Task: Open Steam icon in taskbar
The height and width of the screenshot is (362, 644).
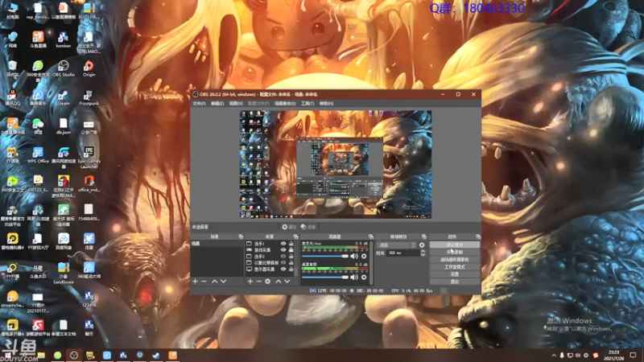Action: (x=156, y=355)
